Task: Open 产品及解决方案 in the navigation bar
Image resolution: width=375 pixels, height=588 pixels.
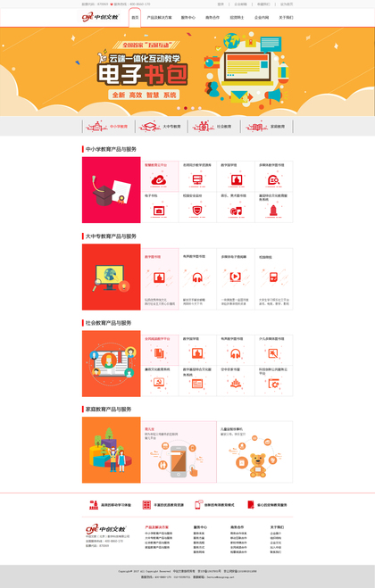Action: [159, 18]
